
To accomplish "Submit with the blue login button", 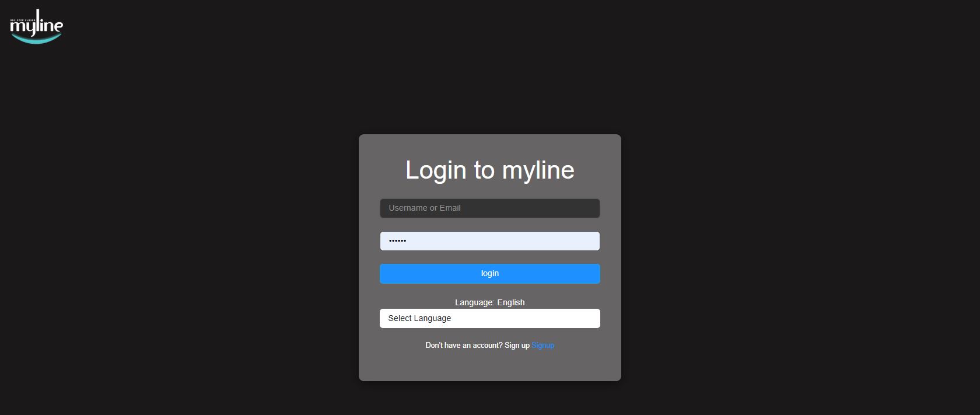I will click(490, 274).
